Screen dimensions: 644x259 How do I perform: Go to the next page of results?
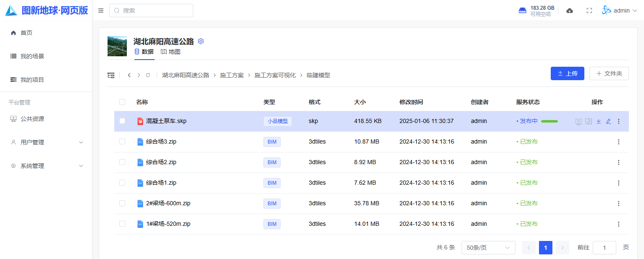pyautogui.click(x=562, y=248)
